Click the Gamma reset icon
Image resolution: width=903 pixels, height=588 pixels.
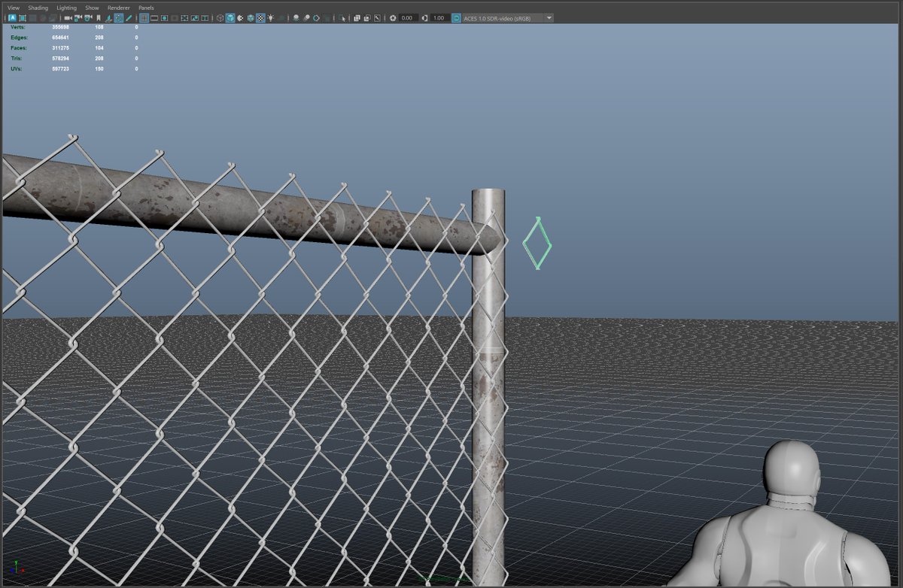pos(424,18)
